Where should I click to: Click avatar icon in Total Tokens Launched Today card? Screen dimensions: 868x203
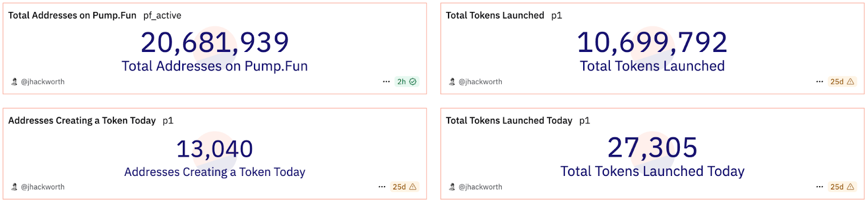[452, 187]
